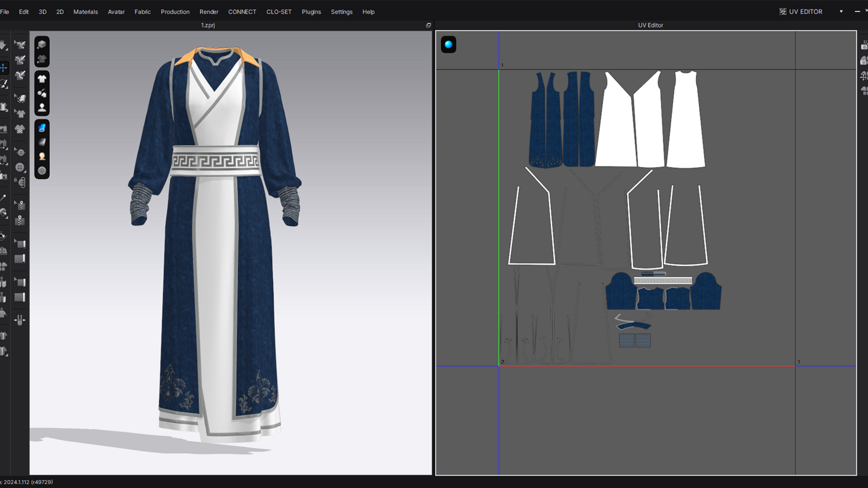The image size is (868, 488).
Task: Open the File menu
Action: (5, 12)
